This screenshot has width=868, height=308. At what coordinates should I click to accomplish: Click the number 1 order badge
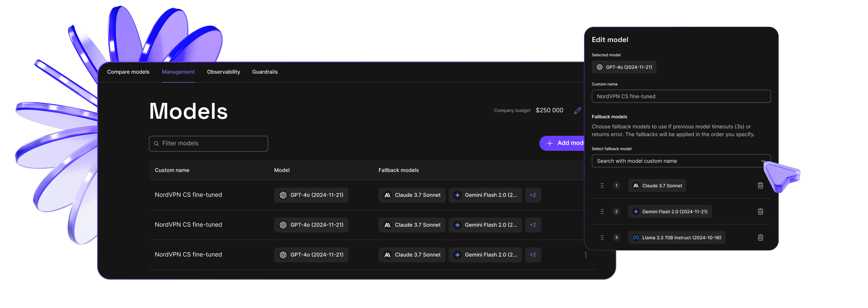[x=616, y=186]
